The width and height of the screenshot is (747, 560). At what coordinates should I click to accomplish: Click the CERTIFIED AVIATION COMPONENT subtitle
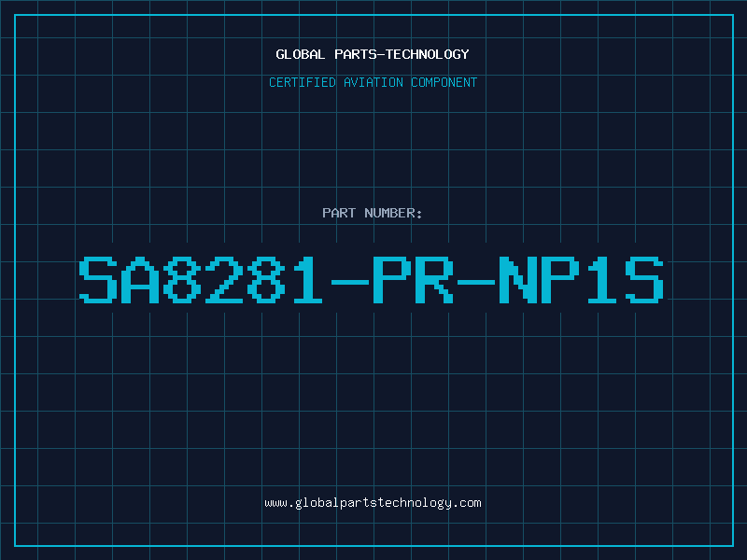(x=373, y=82)
